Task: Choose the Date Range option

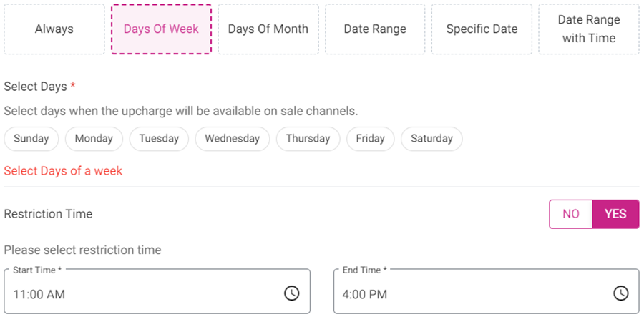Action: pyautogui.click(x=375, y=29)
